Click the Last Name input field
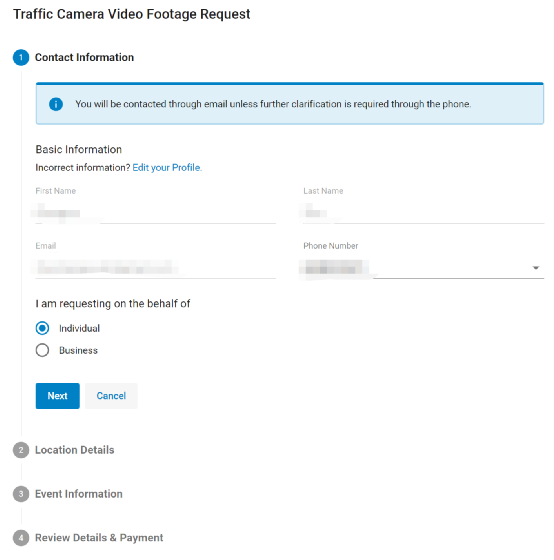This screenshot has height=560, width=554. point(423,214)
